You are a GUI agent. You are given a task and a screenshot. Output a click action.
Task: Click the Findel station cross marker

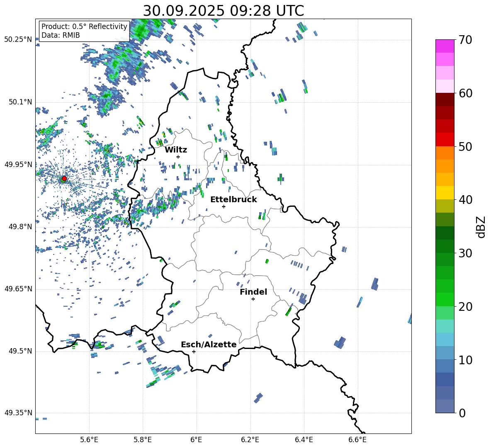pos(253,299)
